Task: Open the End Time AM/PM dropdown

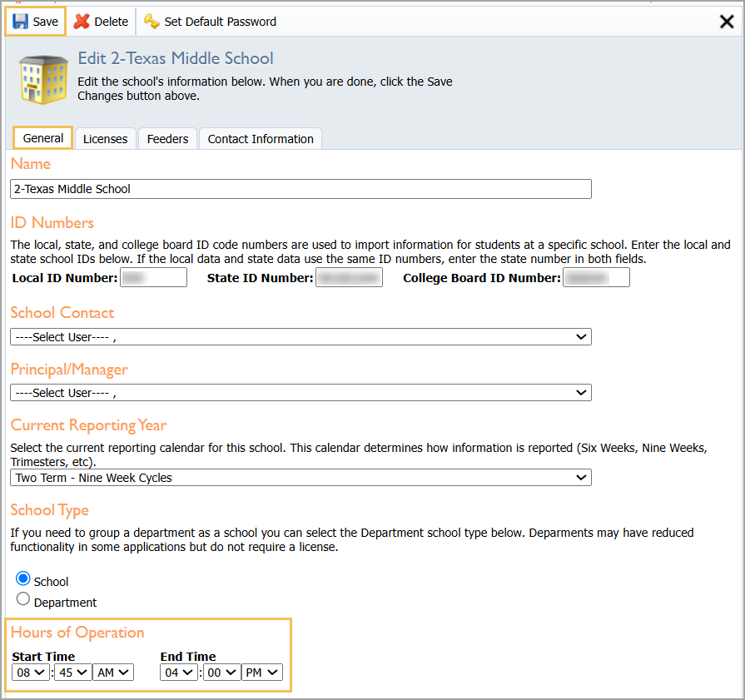Action: click(262, 673)
